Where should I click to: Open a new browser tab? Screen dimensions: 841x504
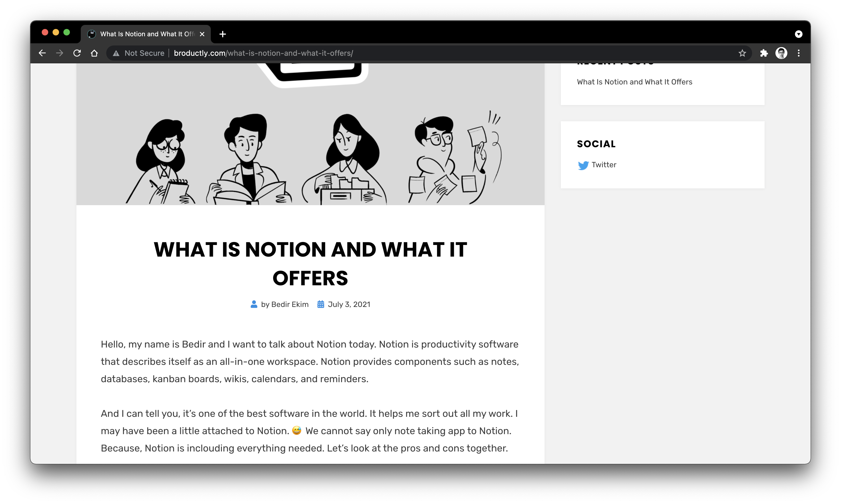pyautogui.click(x=223, y=34)
